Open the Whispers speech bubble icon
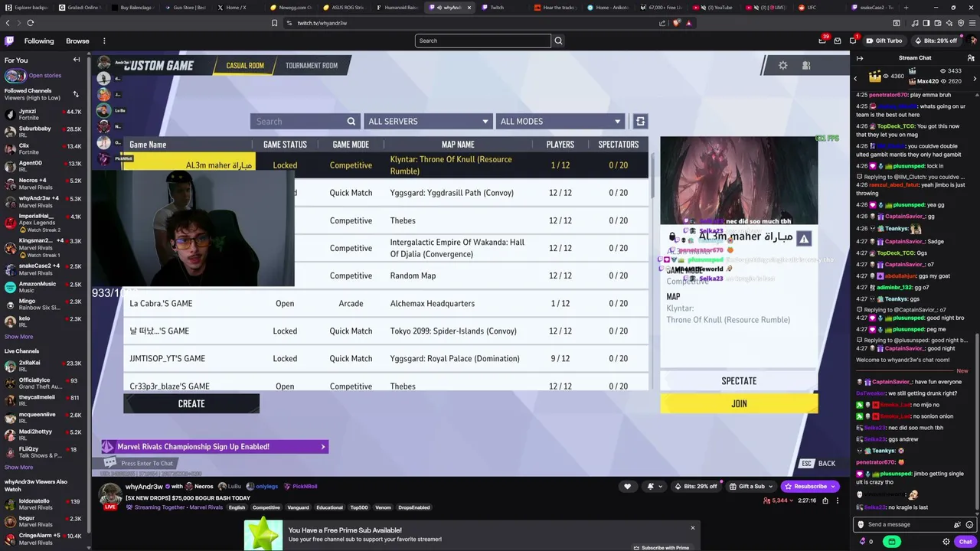This screenshot has height=551, width=980. [x=853, y=41]
